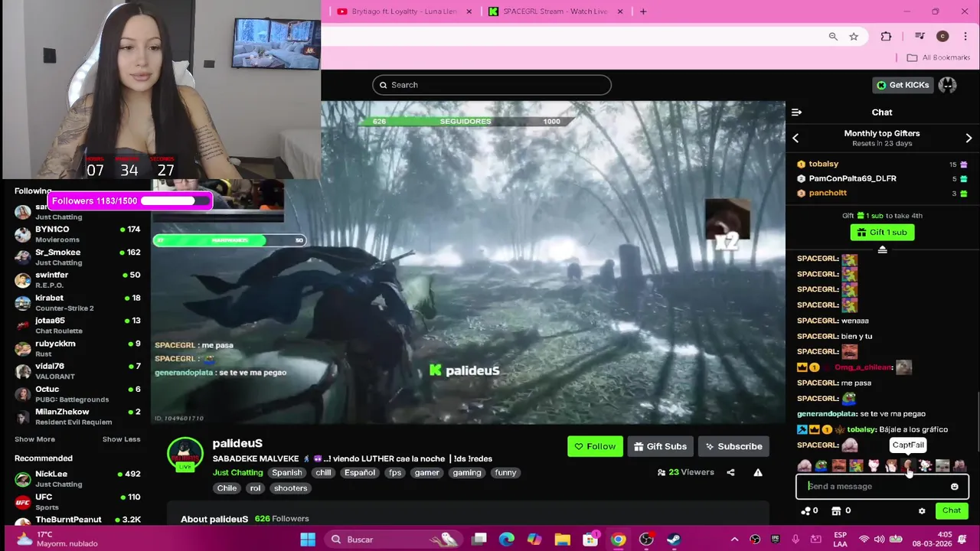
Task: Click the Gift Subs button
Action: pos(660,446)
